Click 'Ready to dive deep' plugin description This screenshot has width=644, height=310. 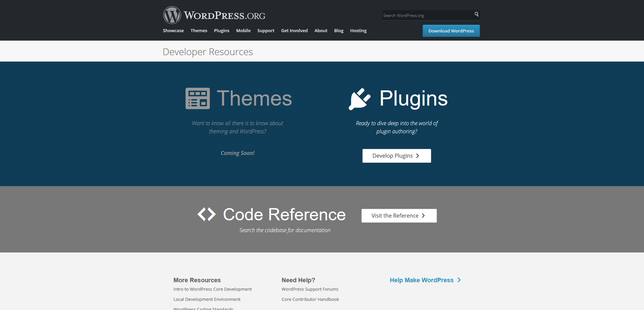397,127
